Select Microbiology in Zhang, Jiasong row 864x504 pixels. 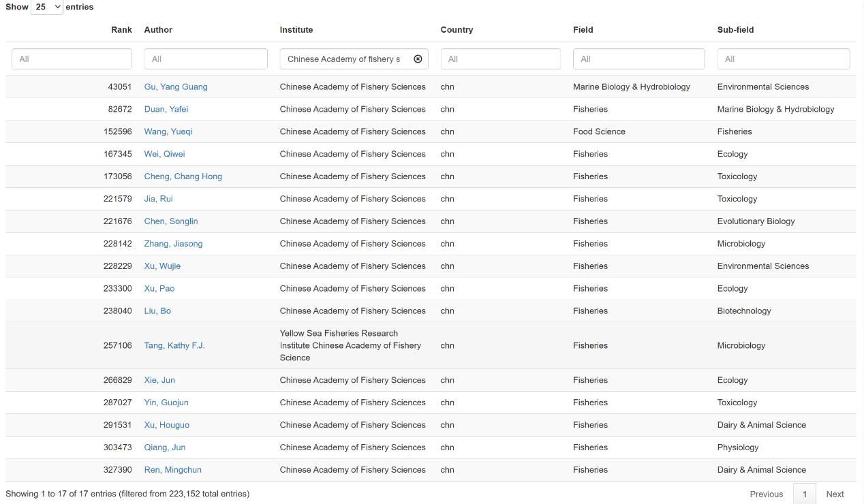click(x=741, y=244)
